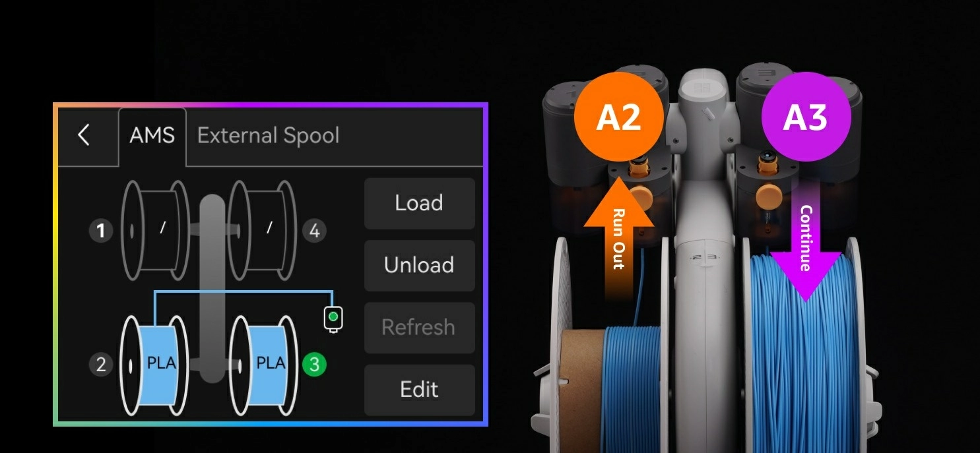Click the Load button
This screenshot has height=453, width=980.
click(x=419, y=203)
